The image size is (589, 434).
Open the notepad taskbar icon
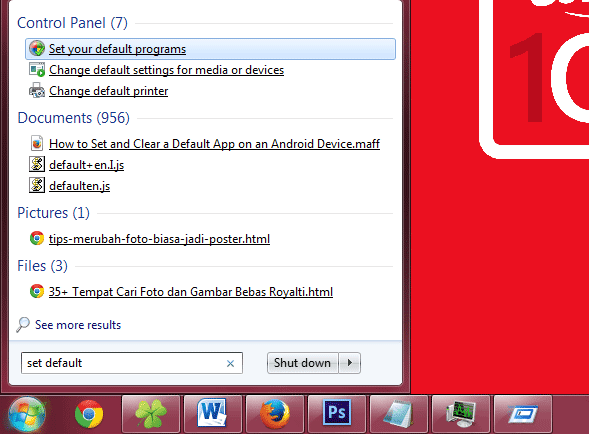[x=399, y=414]
